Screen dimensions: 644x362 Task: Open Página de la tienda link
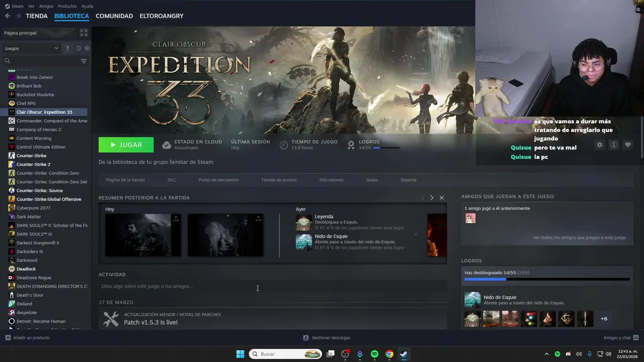(125, 179)
